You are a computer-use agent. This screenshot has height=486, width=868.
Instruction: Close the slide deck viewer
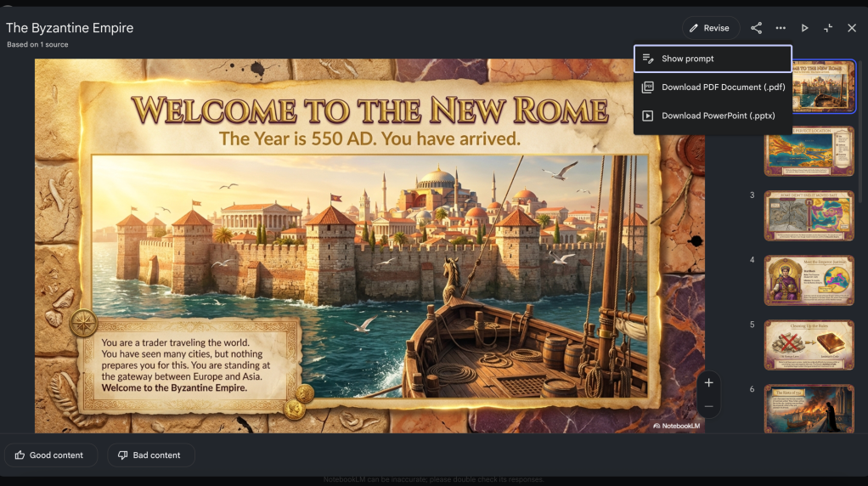(852, 28)
